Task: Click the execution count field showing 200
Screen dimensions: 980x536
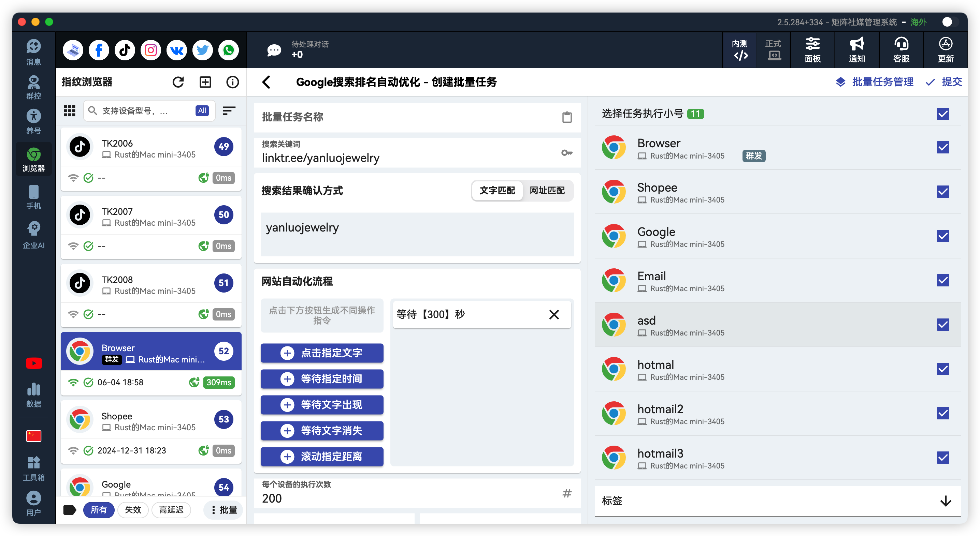Action: (417, 493)
